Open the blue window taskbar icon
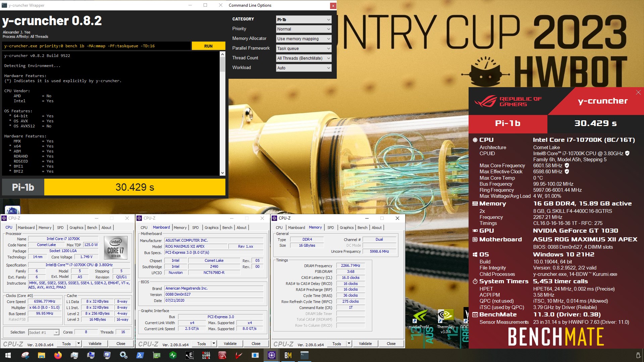 click(x=255, y=355)
